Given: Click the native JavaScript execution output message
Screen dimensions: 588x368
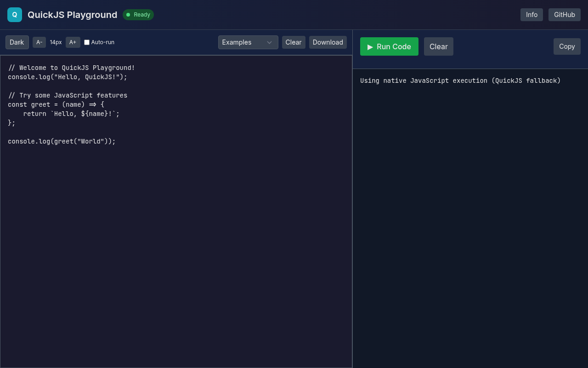Looking at the screenshot, I should tap(460, 81).
